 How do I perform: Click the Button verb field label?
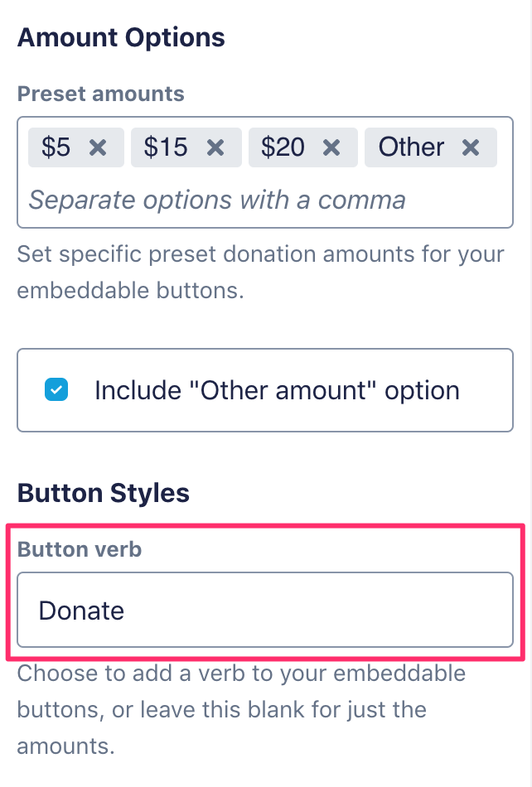click(x=80, y=550)
